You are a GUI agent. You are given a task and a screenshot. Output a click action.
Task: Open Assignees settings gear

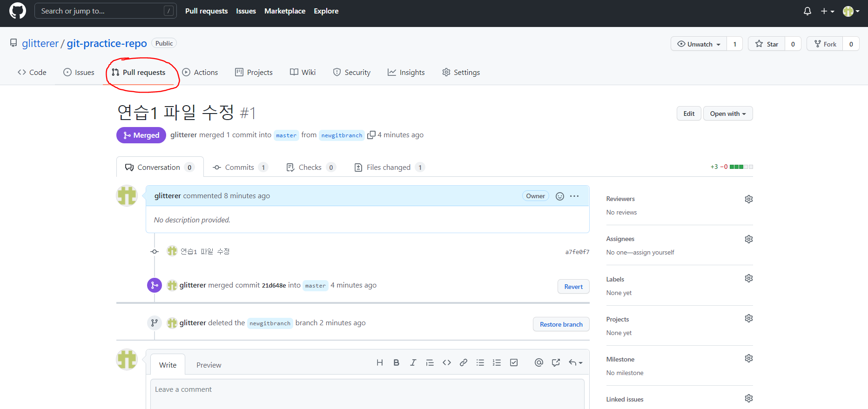pyautogui.click(x=749, y=239)
